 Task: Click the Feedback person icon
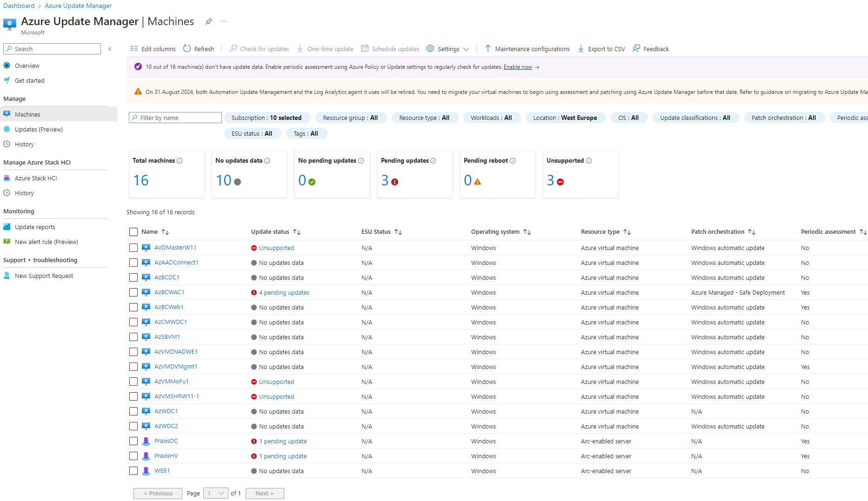tap(636, 48)
